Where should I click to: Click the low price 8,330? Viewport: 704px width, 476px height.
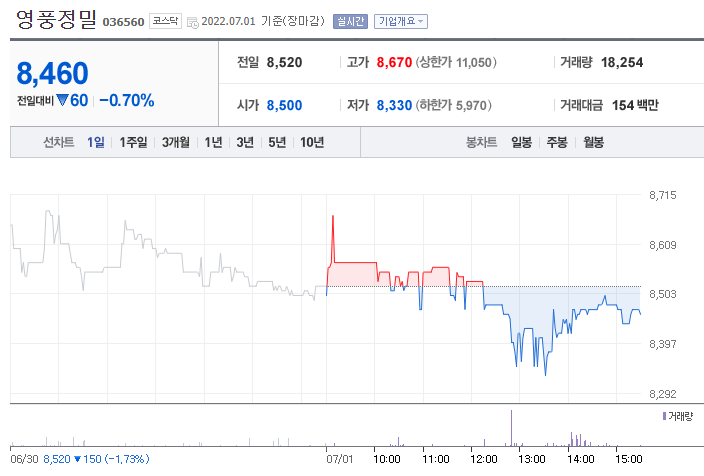(x=394, y=106)
